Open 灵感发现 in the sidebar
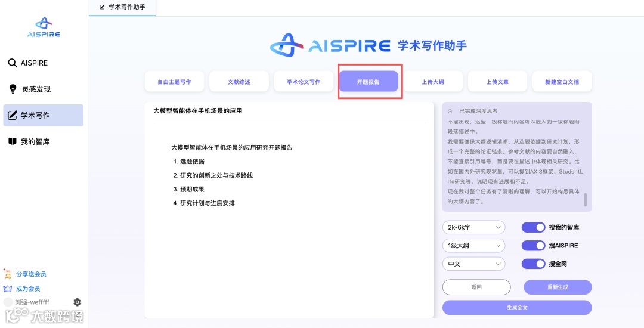644x328 pixels. tap(43, 89)
